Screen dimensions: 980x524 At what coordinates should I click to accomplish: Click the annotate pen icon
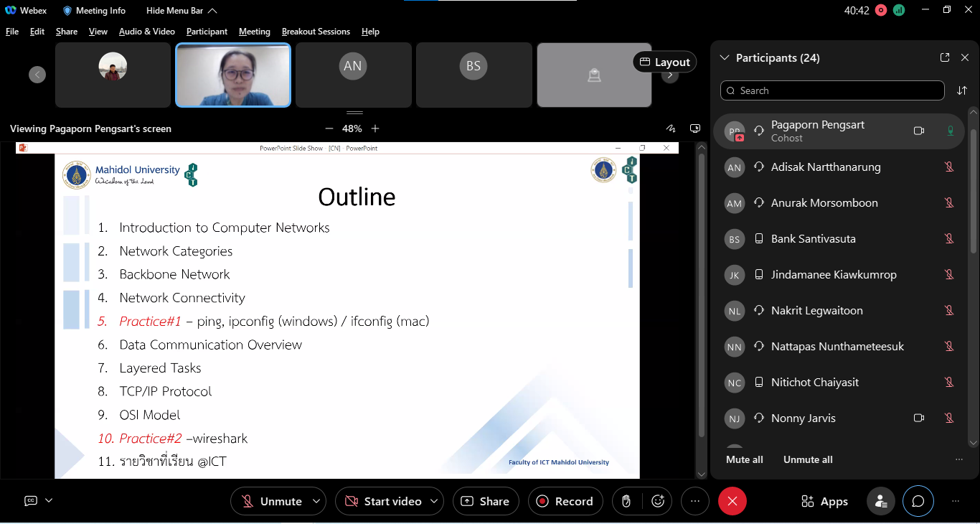(671, 128)
